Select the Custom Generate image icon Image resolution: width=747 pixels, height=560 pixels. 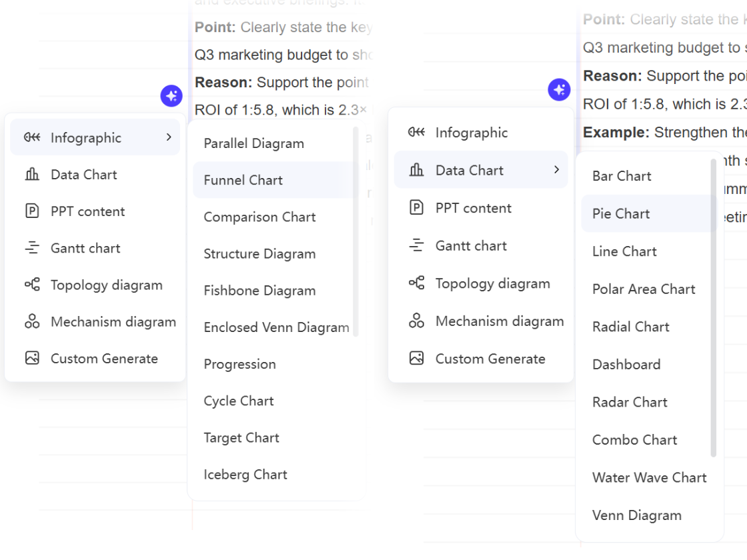tap(31, 358)
